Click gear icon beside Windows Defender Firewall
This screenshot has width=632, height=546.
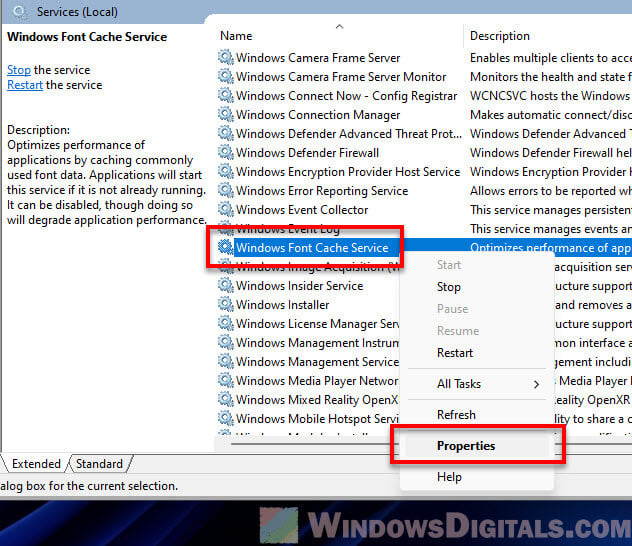click(x=226, y=152)
